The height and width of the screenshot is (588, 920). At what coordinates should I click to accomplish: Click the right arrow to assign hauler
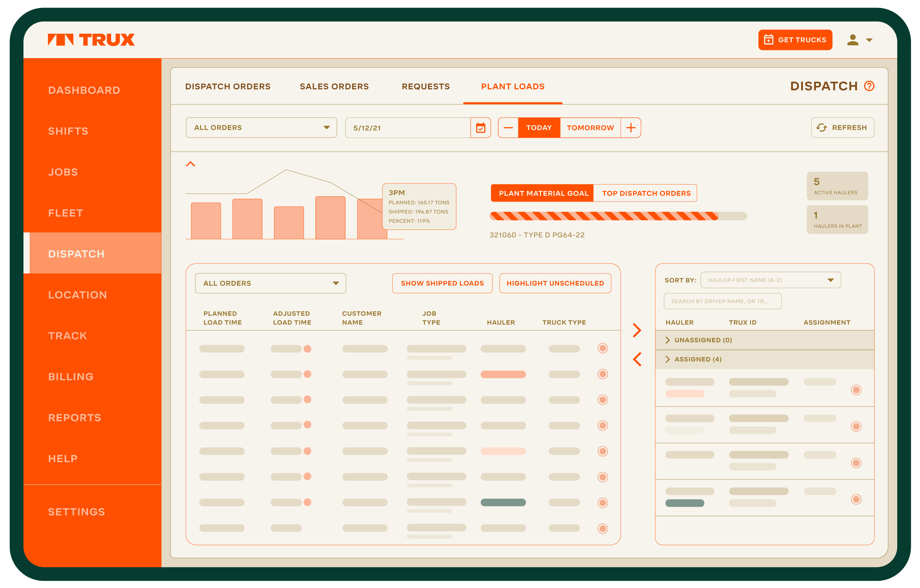click(x=637, y=330)
